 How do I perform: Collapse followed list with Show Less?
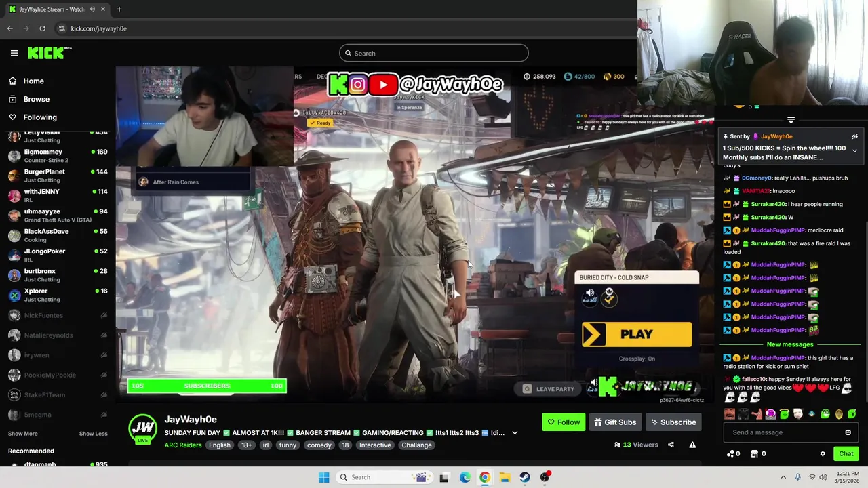pyautogui.click(x=93, y=434)
